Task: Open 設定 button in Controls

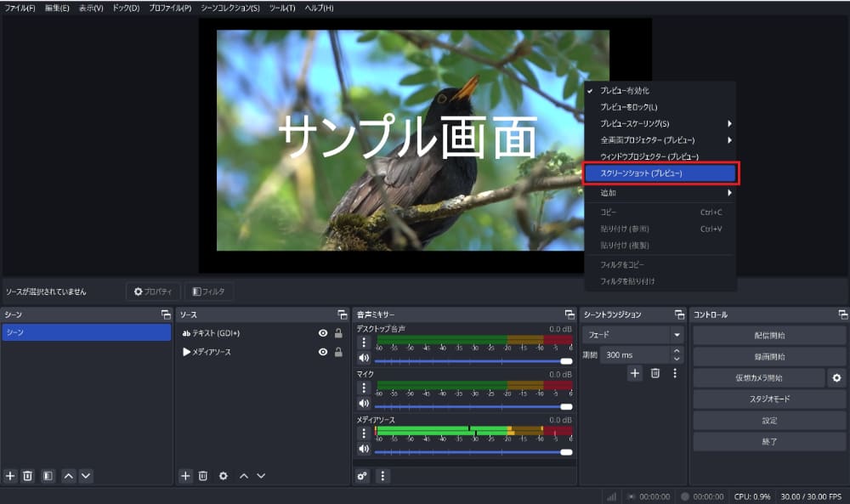Action: point(769,421)
